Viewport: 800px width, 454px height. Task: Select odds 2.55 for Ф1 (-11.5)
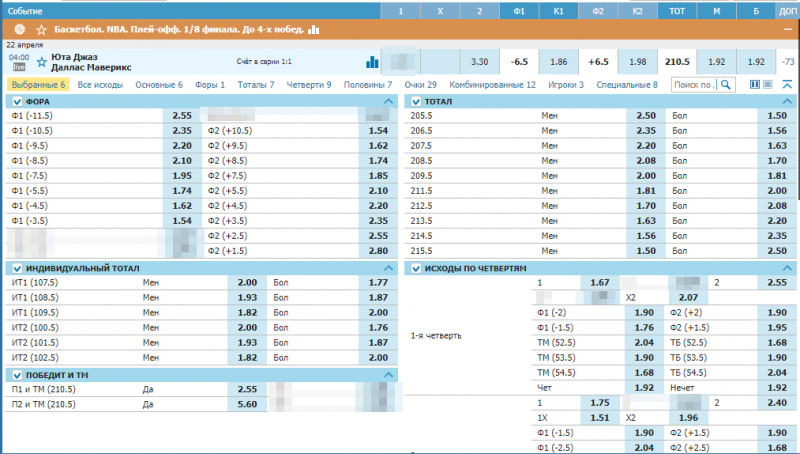[181, 116]
